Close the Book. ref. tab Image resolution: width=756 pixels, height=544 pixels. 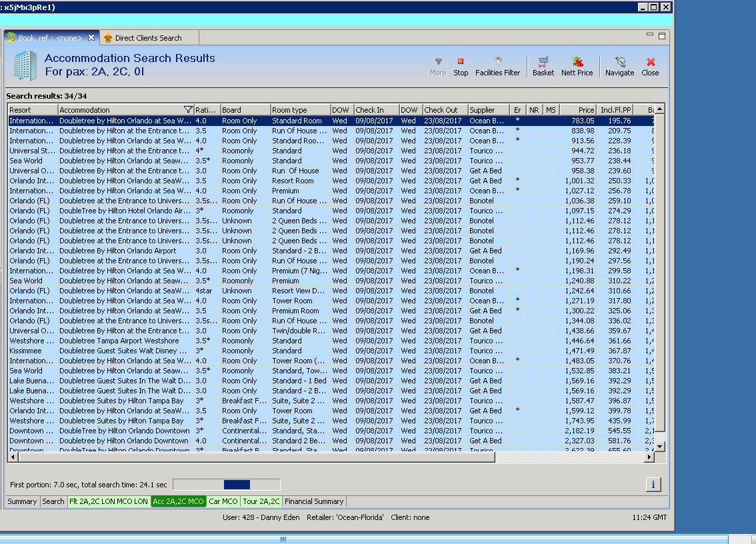(x=91, y=37)
